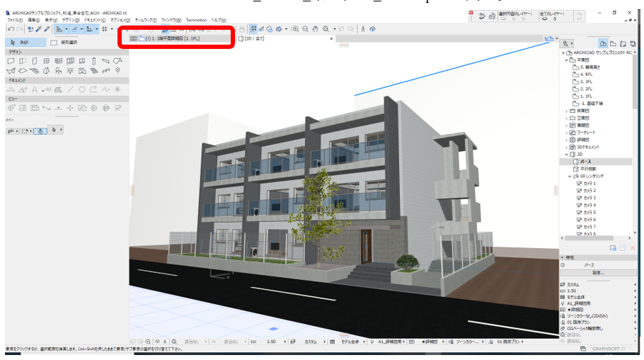This screenshot has height=360, width=644.
Task: Click the Navigator horizontal scroll right arrow
Action: [629, 238]
